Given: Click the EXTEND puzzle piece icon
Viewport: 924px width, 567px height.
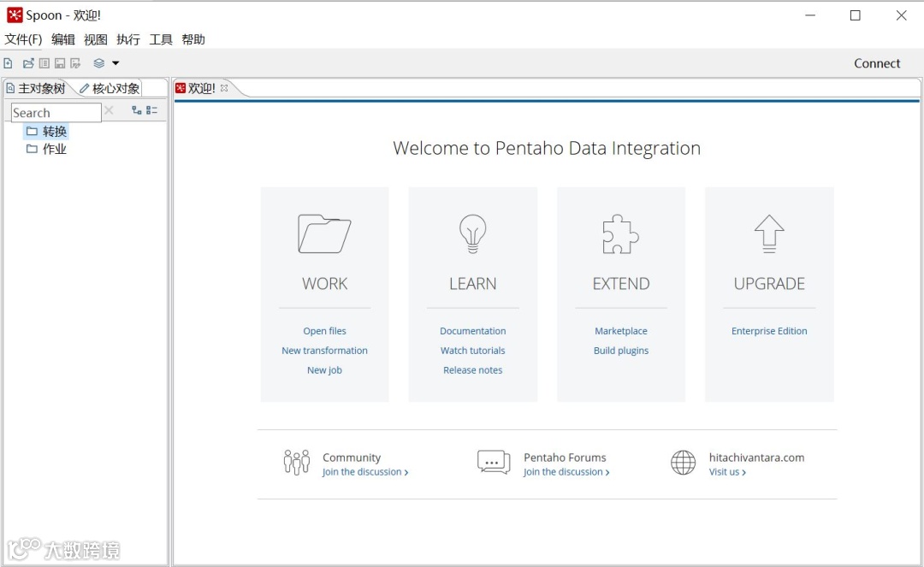Looking at the screenshot, I should [x=620, y=233].
